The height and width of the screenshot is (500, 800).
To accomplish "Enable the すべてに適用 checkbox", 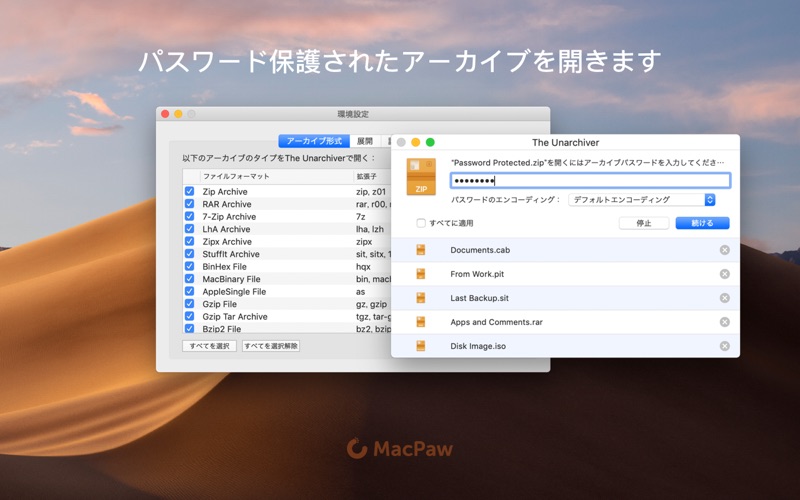I will (x=421, y=223).
